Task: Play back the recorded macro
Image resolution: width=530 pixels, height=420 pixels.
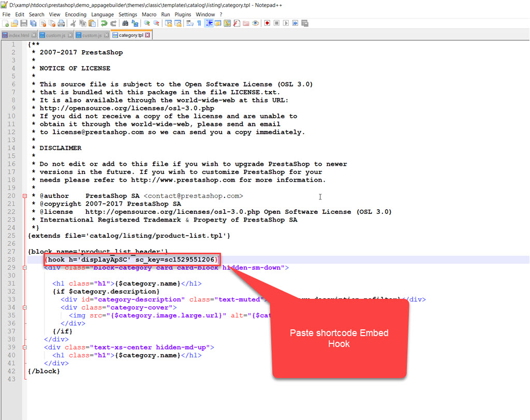Action: click(x=286, y=23)
